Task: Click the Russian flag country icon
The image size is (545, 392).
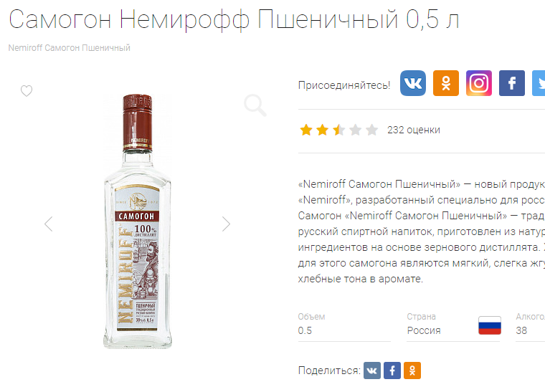Action: point(490,325)
